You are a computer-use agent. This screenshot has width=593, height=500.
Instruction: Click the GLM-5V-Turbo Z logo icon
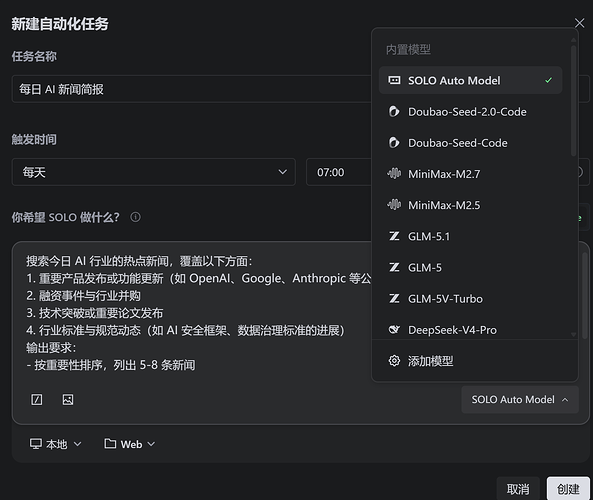pyautogui.click(x=394, y=299)
